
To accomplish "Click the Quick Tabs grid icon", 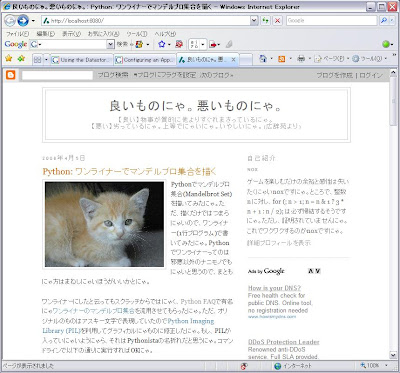I will 37,60.
